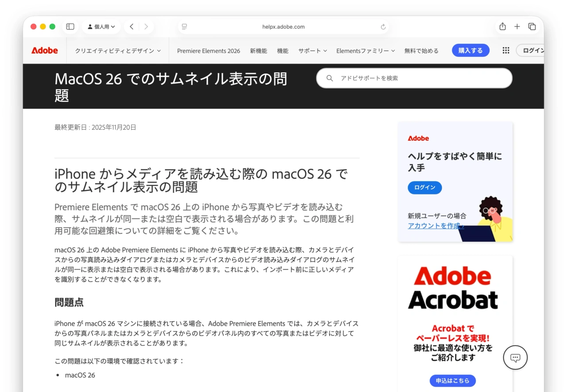Open the Share menu in Safari toolbar
Viewport: 567px width, 392px height.
503,27
